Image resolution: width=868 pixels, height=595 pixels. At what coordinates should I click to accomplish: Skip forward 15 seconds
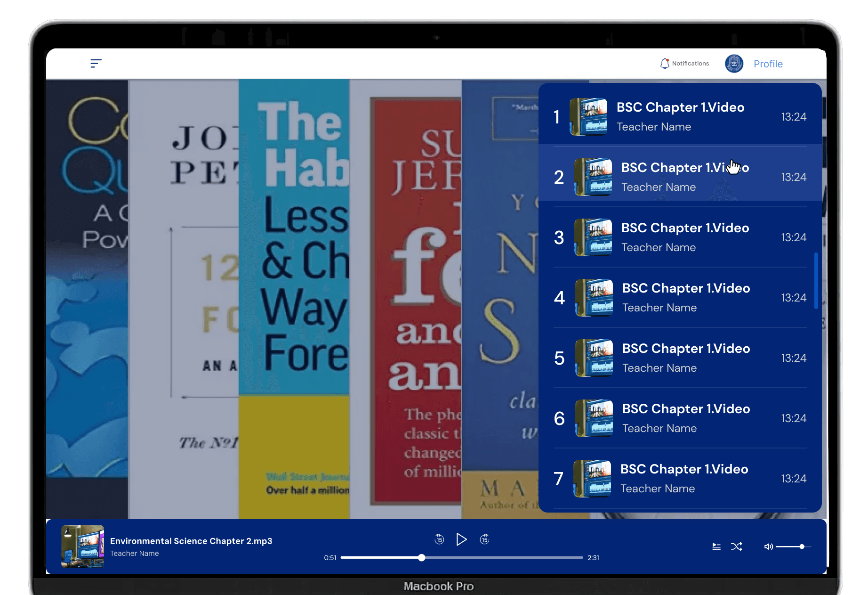tap(484, 539)
